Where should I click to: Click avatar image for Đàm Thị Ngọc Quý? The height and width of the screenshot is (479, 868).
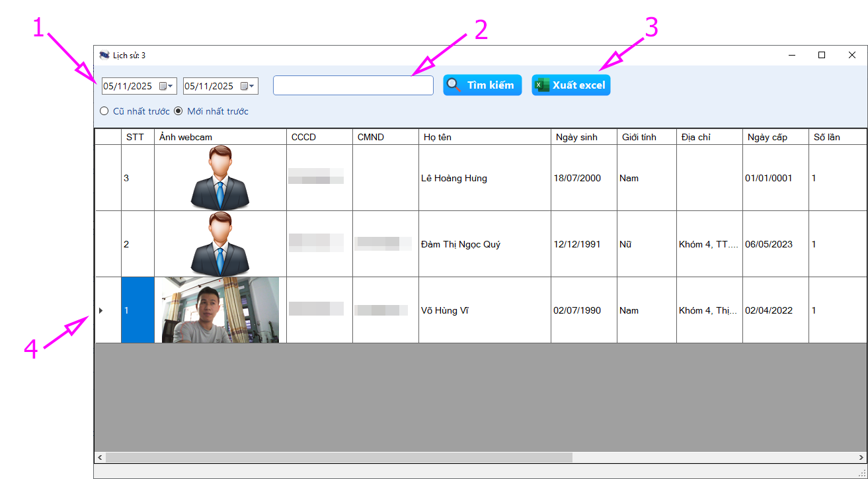tap(220, 243)
